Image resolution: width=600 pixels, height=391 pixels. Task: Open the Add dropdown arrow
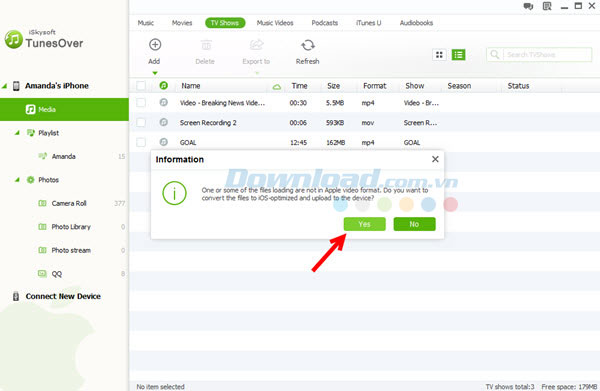(x=155, y=73)
